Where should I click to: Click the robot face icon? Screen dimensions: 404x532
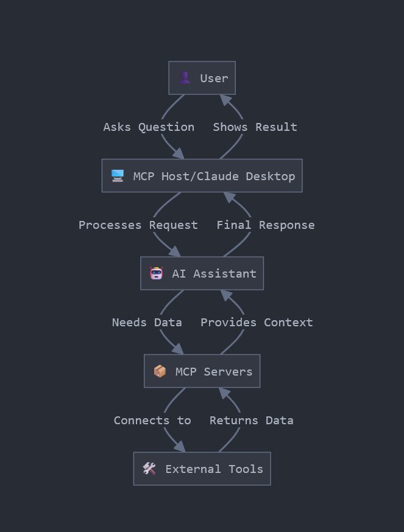pyautogui.click(x=157, y=273)
